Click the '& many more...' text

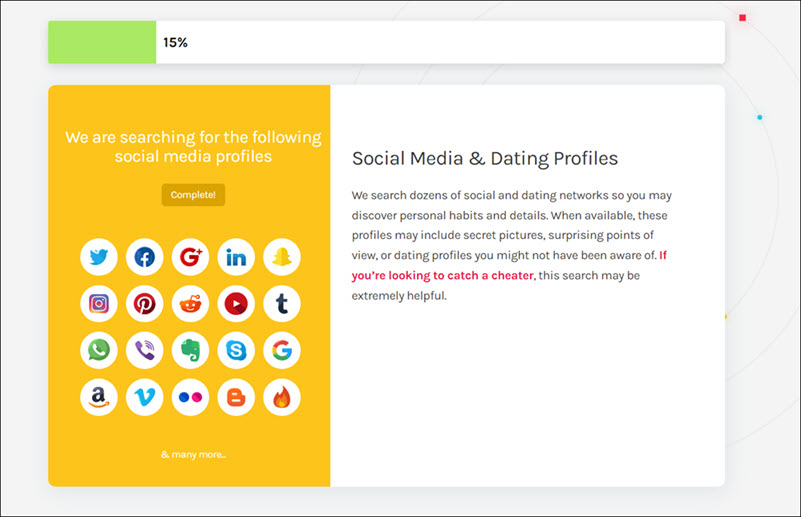point(194,454)
